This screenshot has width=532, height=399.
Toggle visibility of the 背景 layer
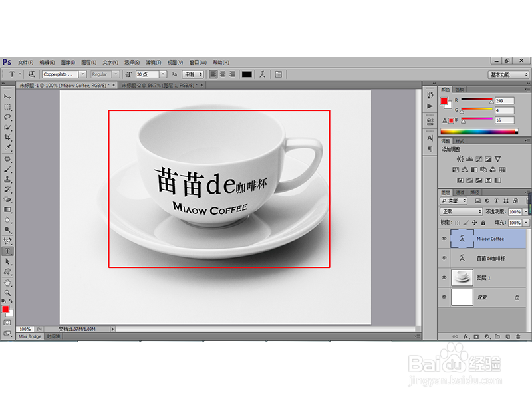point(444,297)
